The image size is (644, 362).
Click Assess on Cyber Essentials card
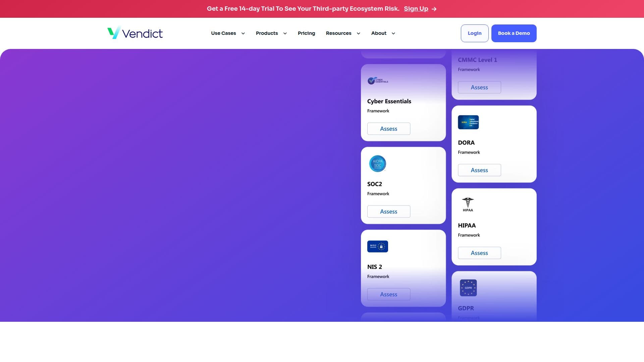tap(389, 129)
